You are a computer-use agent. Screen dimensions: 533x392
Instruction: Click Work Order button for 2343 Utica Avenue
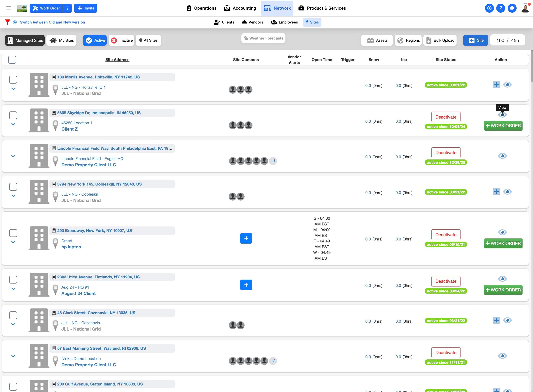click(503, 290)
